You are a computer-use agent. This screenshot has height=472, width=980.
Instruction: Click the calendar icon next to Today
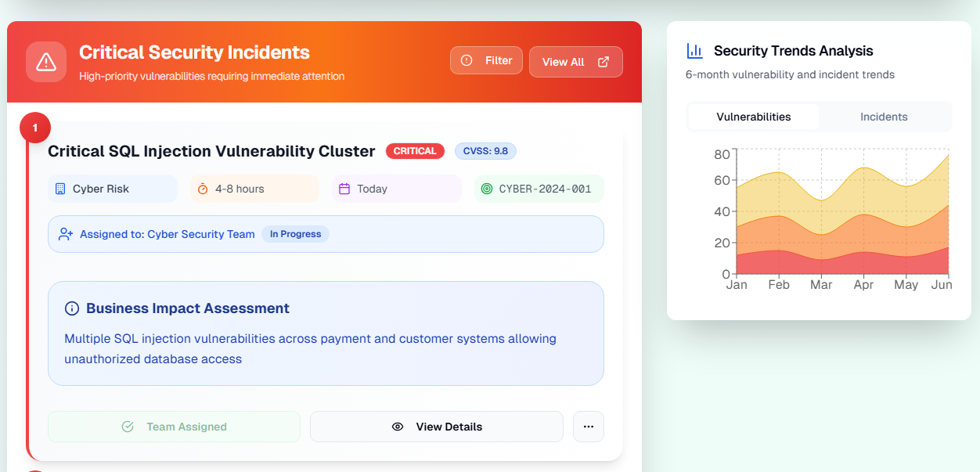pos(344,189)
